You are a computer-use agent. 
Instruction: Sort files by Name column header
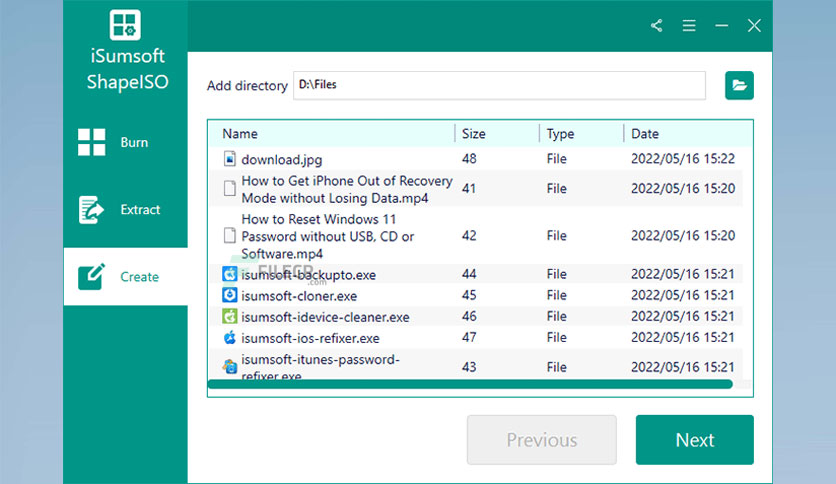click(240, 134)
